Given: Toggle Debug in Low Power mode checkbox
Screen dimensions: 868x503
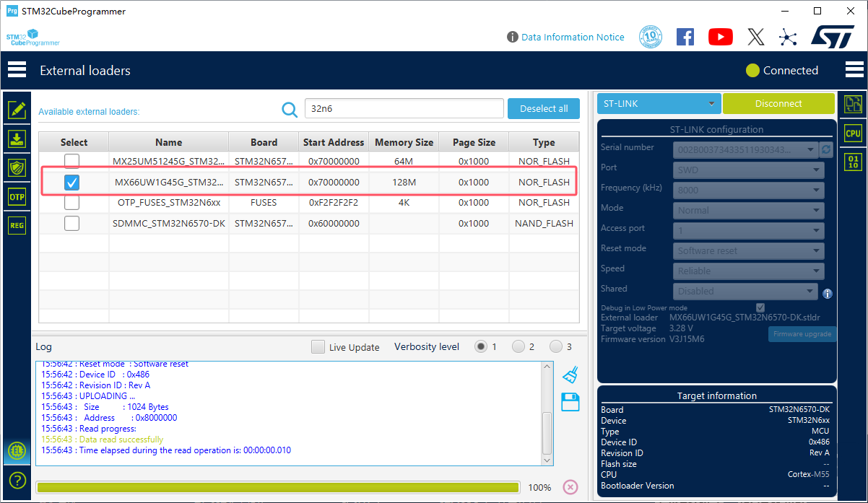Looking at the screenshot, I should click(x=760, y=307).
